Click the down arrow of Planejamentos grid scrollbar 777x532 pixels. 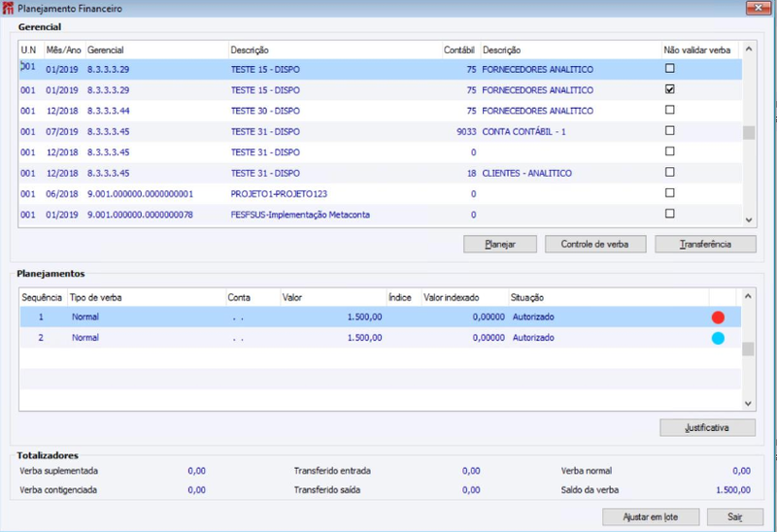(748, 404)
